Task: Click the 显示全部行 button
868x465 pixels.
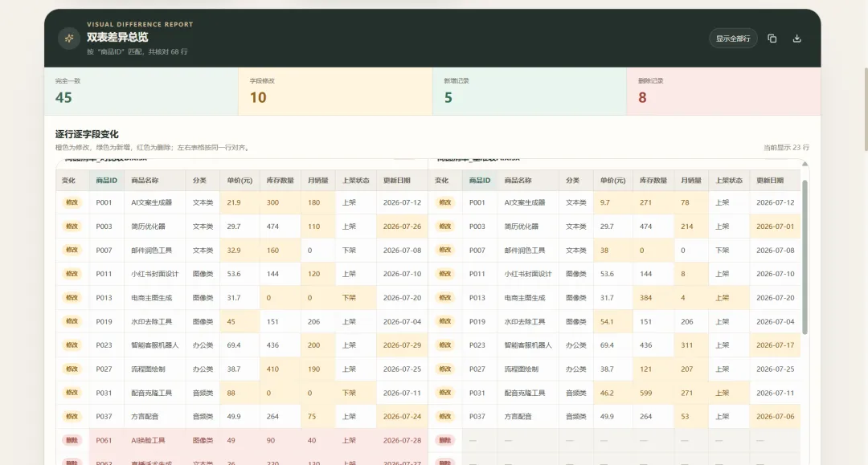Action: (x=733, y=39)
